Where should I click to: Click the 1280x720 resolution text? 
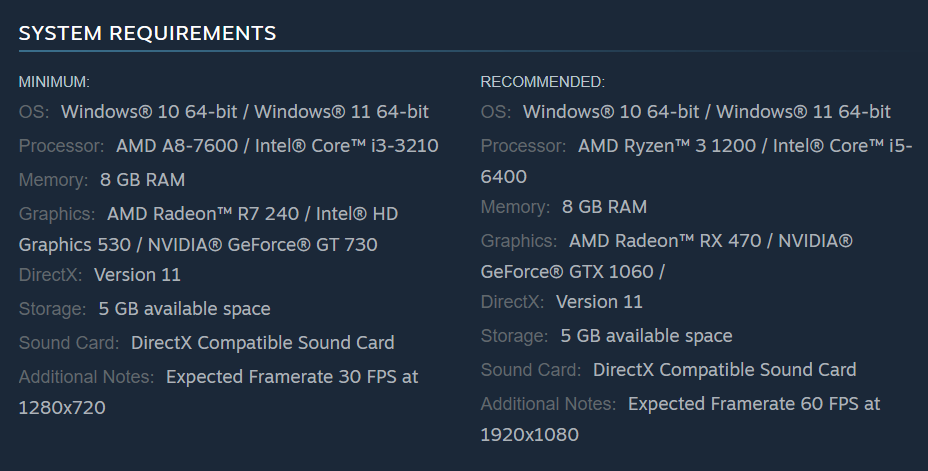tap(62, 407)
